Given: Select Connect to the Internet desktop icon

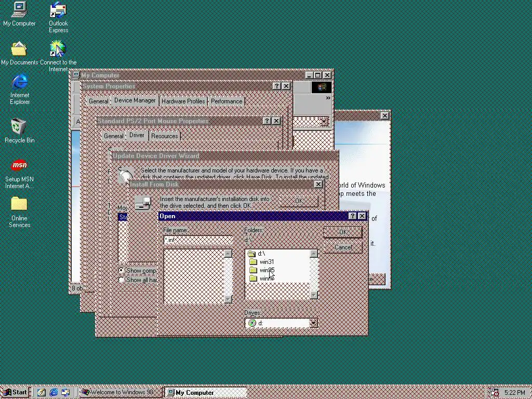Looking at the screenshot, I should pos(58,56).
